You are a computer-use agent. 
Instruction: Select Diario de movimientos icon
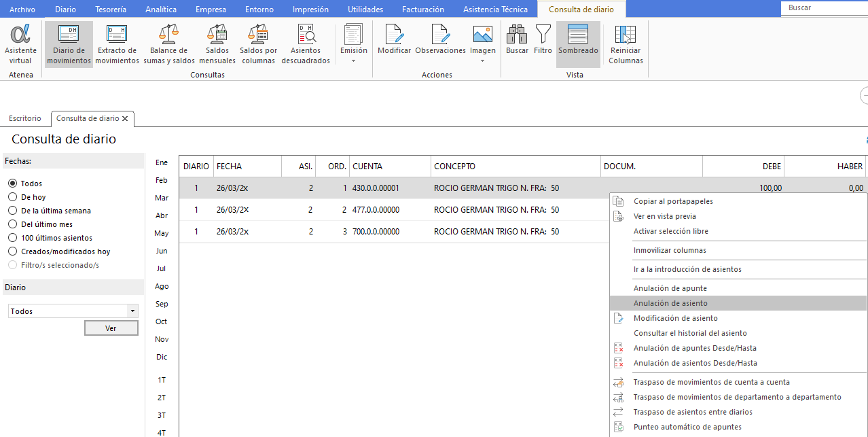click(x=69, y=44)
